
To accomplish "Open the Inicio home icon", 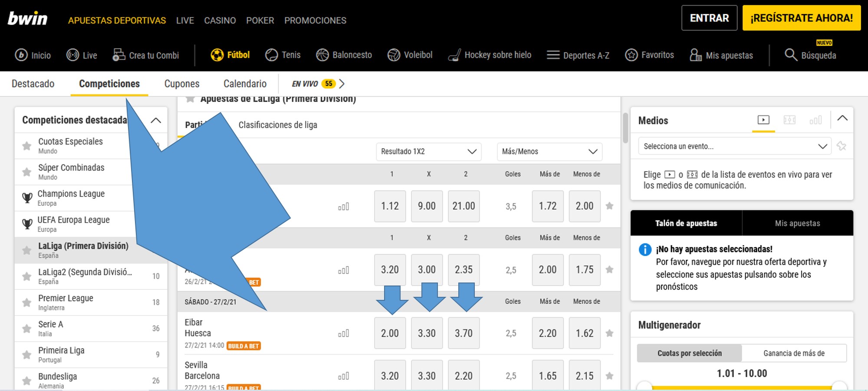I will click(21, 55).
